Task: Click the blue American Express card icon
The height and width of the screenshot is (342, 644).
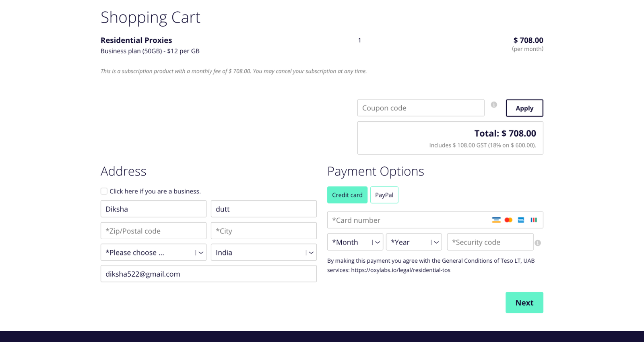Action: pos(521,220)
